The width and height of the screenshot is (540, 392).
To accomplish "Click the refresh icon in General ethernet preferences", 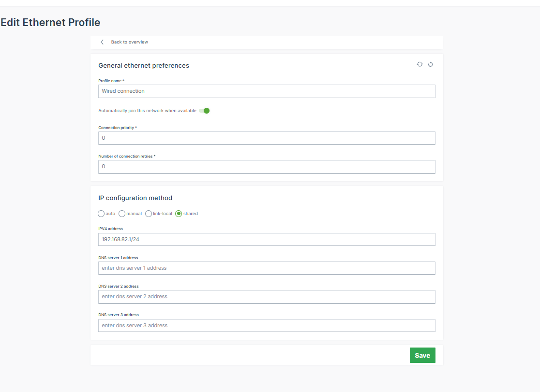I will [420, 64].
